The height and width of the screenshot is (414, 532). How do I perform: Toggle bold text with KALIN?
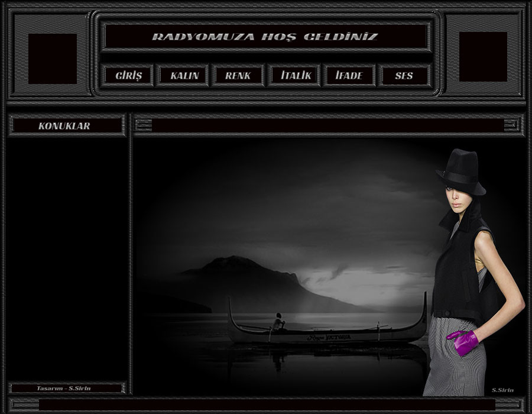(184, 76)
